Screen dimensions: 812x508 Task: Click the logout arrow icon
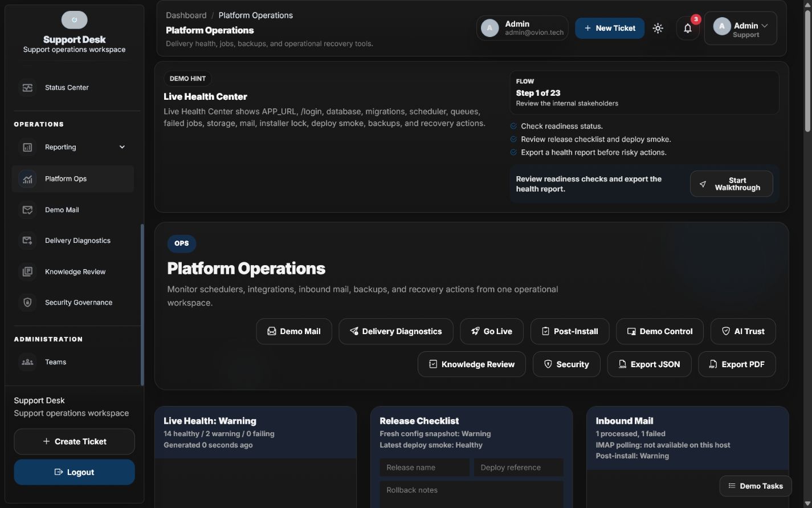58,472
